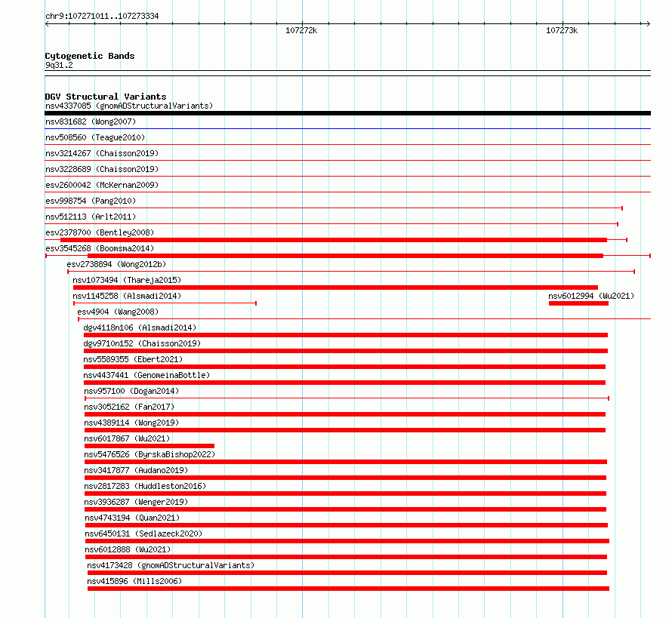Select nsv415896 (Mills2006) label
672x618 pixels.
tap(134, 581)
